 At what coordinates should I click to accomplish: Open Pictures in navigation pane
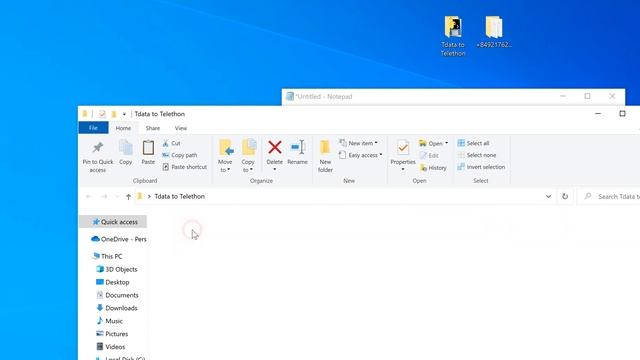click(112, 334)
